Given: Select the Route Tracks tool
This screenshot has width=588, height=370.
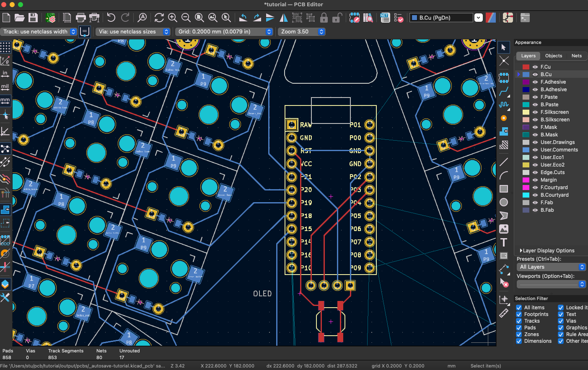Looking at the screenshot, I should (x=504, y=91).
